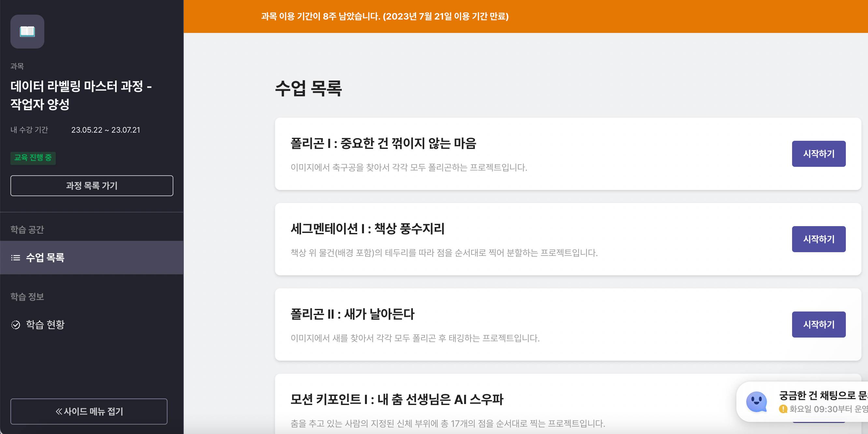868x434 pixels.
Task: Click the double-chevron icon on 사이드 메뉴 접기
Action: 59,411
